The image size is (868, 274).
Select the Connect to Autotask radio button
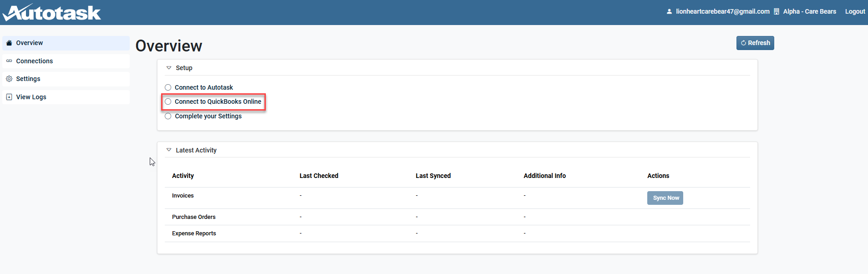(x=168, y=87)
